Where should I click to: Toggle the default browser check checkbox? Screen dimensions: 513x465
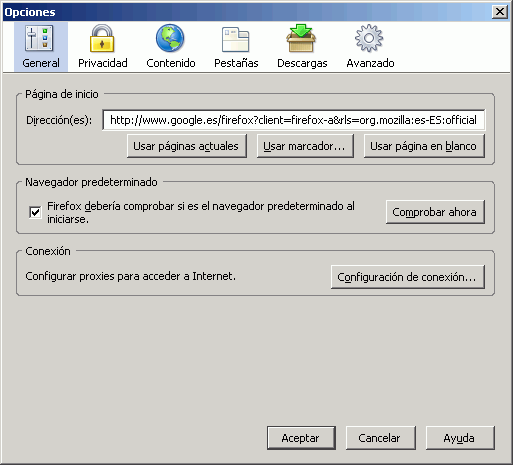coord(35,212)
